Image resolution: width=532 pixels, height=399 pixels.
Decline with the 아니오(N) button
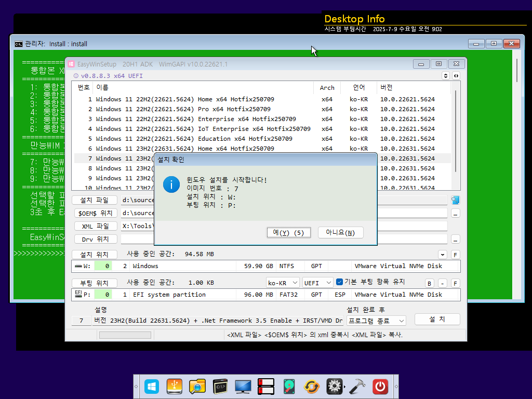pos(341,232)
